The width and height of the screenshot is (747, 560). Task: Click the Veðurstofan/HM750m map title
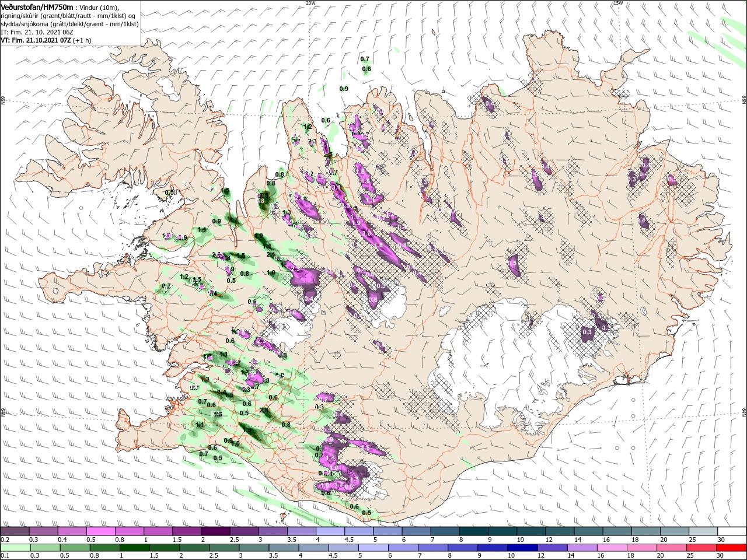coord(37,7)
